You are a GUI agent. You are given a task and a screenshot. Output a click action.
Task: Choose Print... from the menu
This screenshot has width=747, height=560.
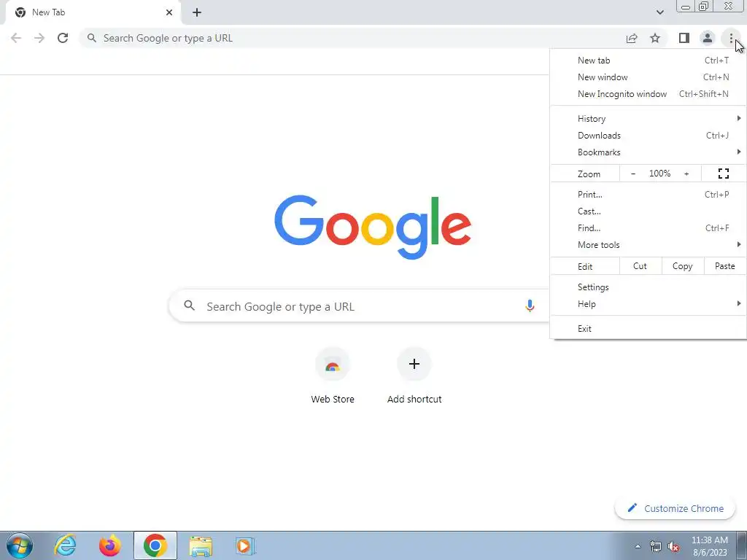pos(648,194)
